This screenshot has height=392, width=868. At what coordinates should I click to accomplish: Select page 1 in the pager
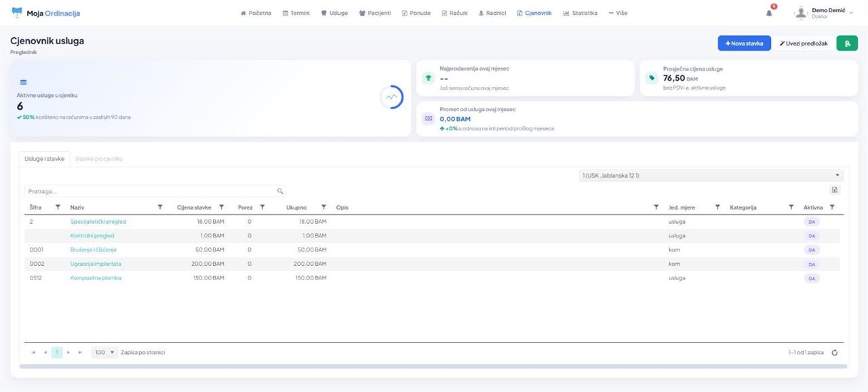tap(57, 353)
